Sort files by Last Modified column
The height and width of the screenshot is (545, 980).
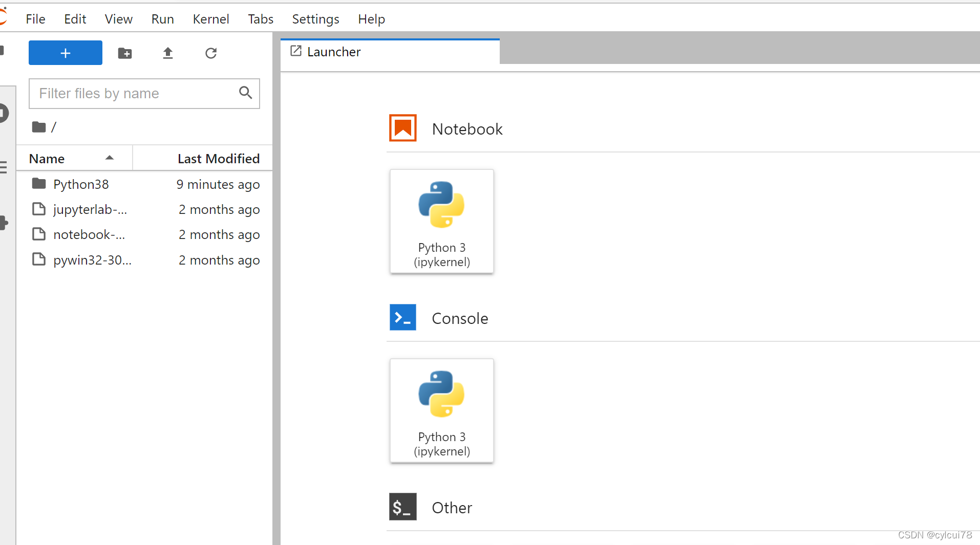coord(203,159)
